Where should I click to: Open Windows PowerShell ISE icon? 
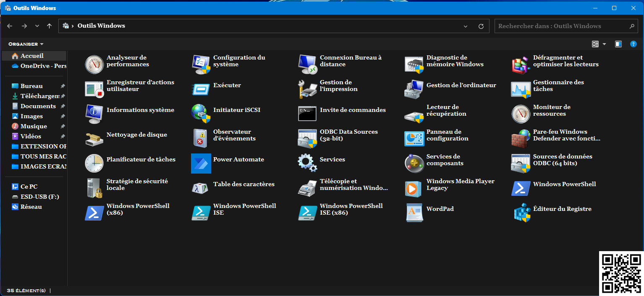click(x=201, y=213)
